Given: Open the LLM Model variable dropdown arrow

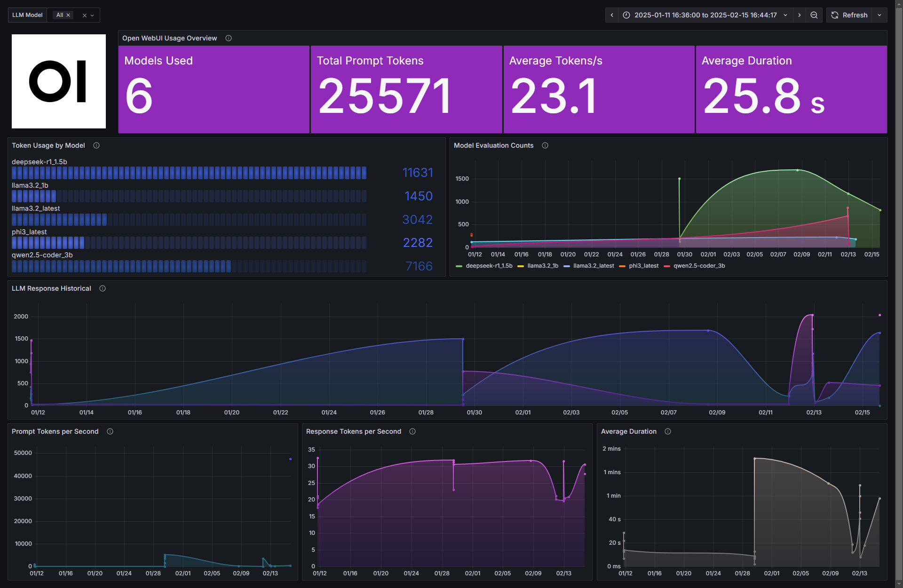Looking at the screenshot, I should pyautogui.click(x=92, y=15).
